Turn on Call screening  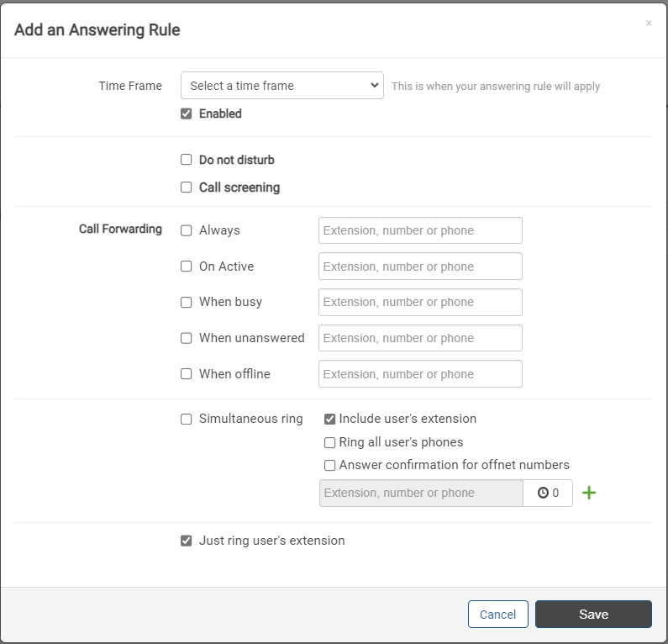pyautogui.click(x=187, y=187)
